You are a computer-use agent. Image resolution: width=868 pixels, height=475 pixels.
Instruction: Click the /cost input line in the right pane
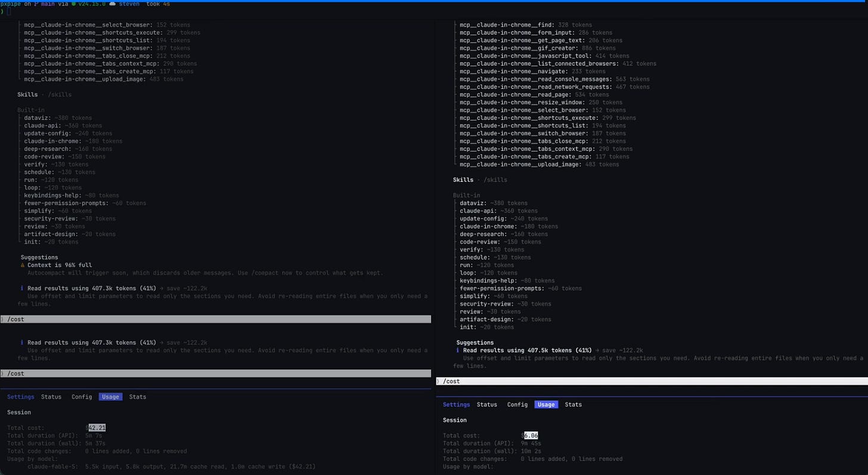(x=652, y=381)
